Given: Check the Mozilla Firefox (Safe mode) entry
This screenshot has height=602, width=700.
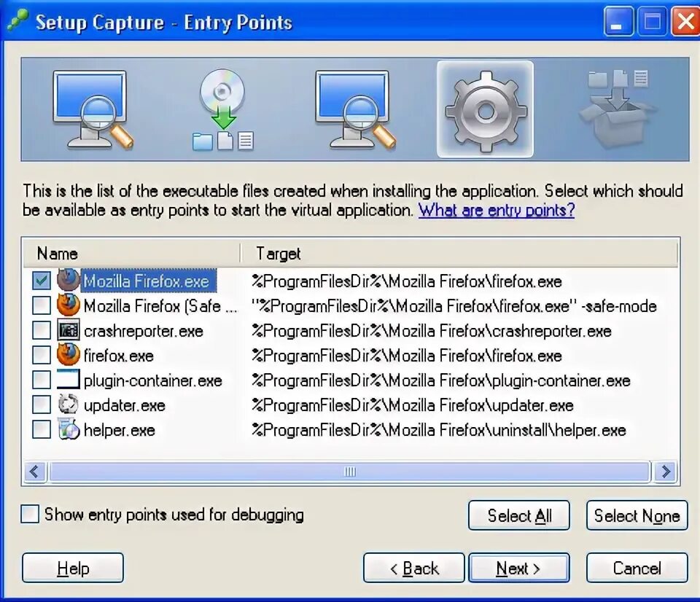Looking at the screenshot, I should pyautogui.click(x=42, y=305).
